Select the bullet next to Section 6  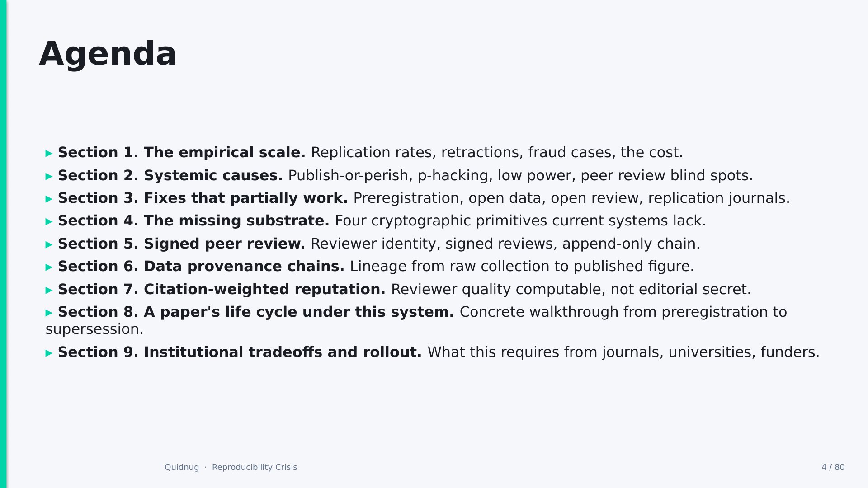tap(49, 267)
